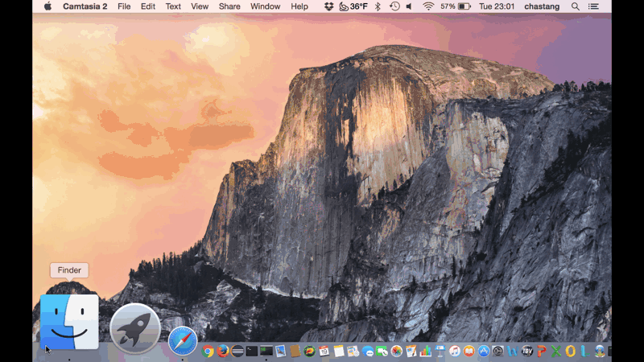This screenshot has height=362, width=644.
Task: Open Contacts address book in Dock
Action: 295,351
